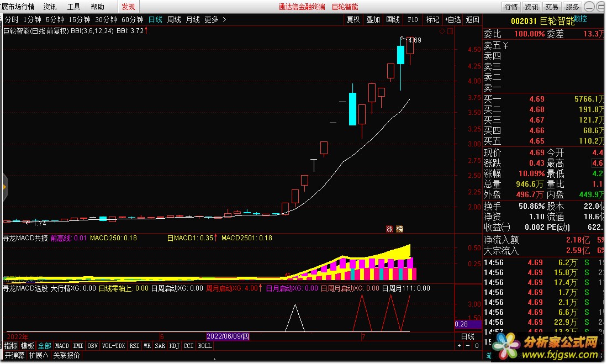Toggle the 扩展 panel expander

(39, 355)
